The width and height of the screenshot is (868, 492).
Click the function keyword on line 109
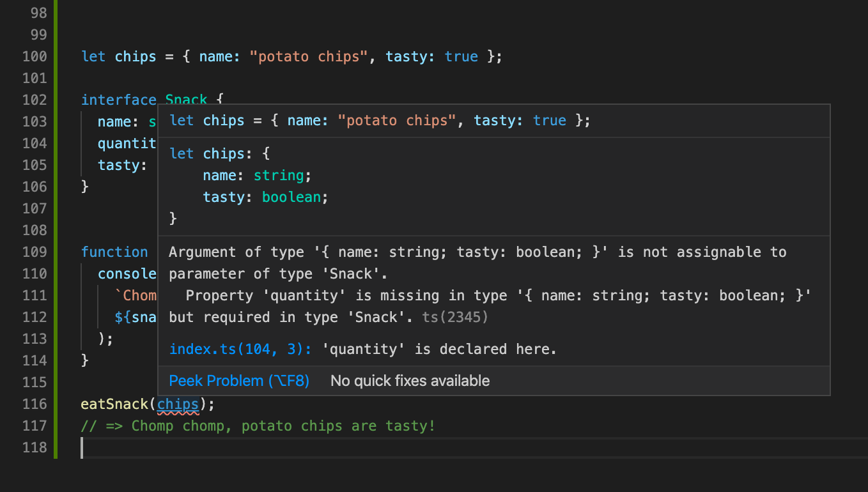tap(115, 252)
